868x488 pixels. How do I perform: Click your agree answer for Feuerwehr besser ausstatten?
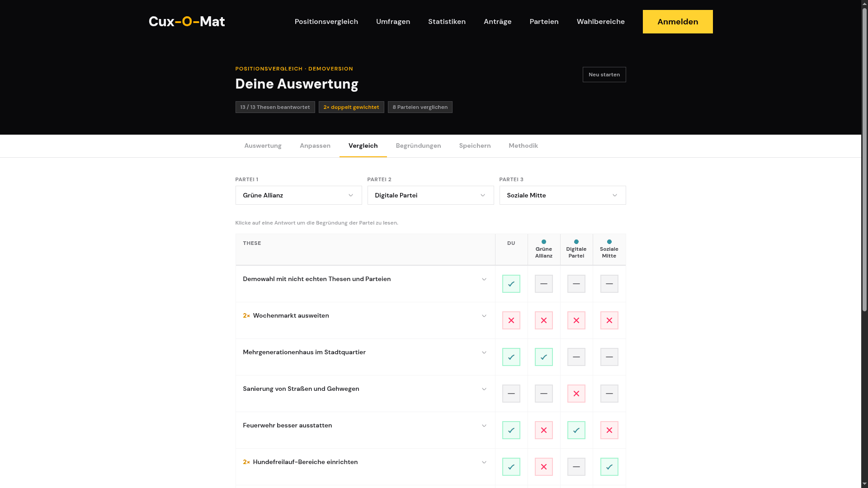511,430
